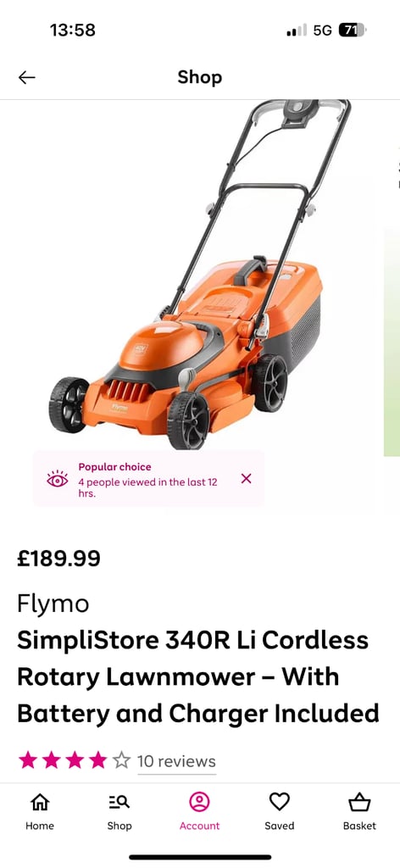Open the Home tab icon
This screenshot has height=868, width=400.
tap(40, 801)
